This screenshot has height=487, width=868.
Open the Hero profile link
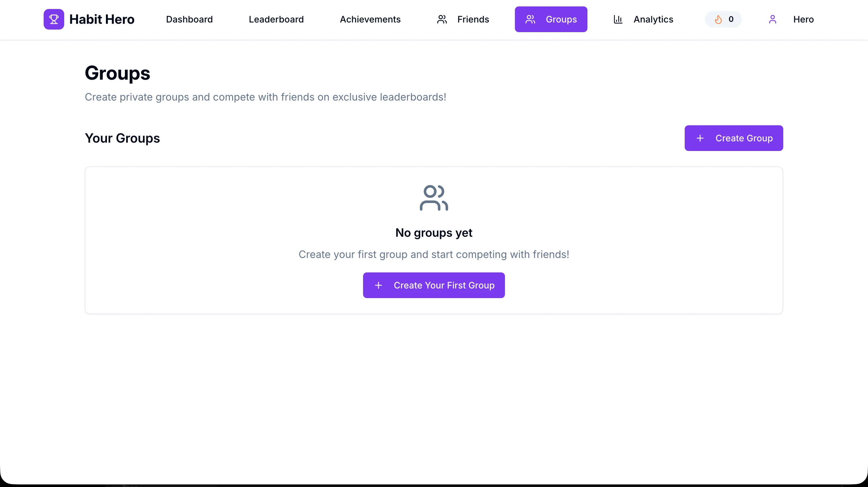point(803,19)
